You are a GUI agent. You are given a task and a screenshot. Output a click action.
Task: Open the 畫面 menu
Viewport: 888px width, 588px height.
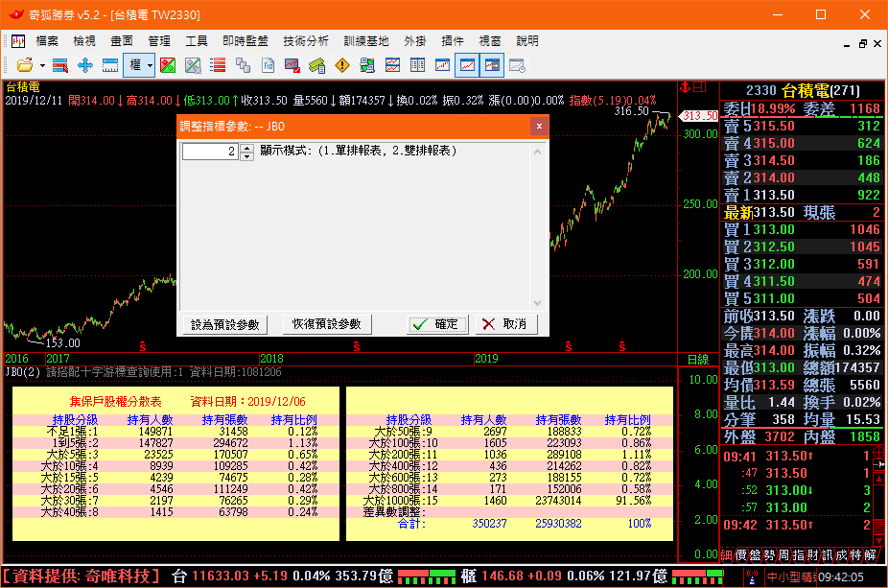[122, 41]
